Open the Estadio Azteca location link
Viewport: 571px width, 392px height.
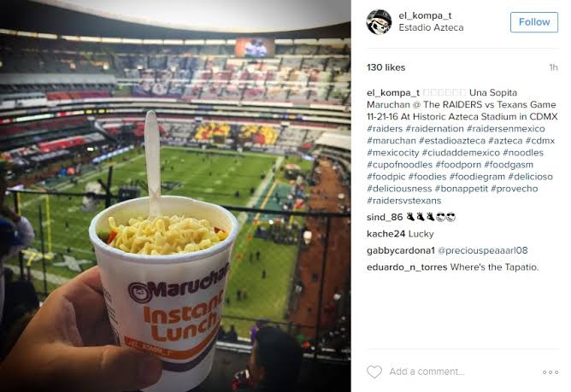coord(431,27)
